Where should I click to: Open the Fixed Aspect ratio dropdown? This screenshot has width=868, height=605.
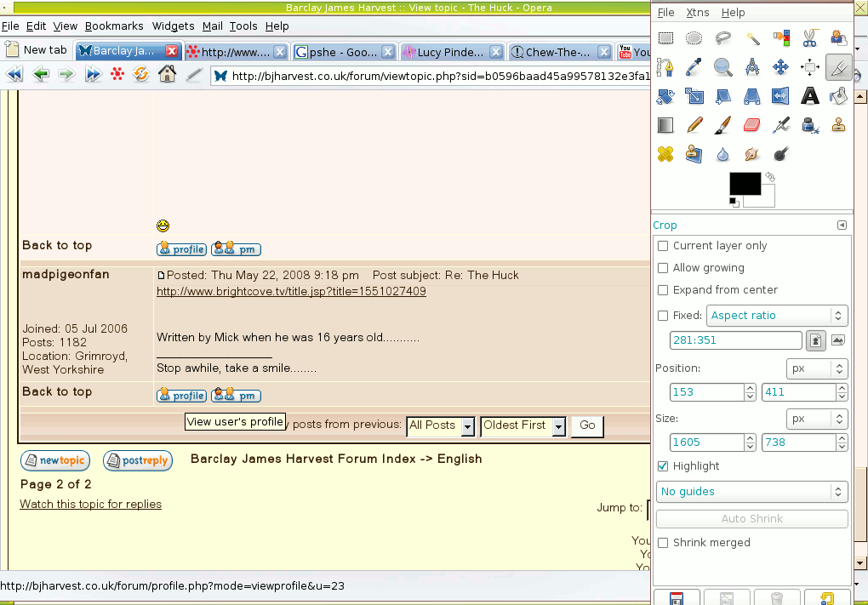tap(777, 316)
